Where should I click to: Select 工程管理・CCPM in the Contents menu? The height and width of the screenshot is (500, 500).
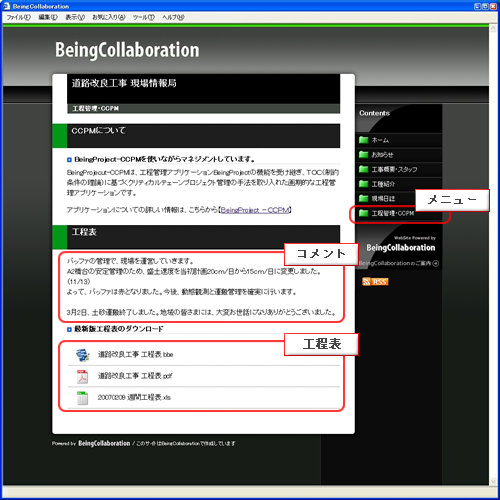point(393,213)
